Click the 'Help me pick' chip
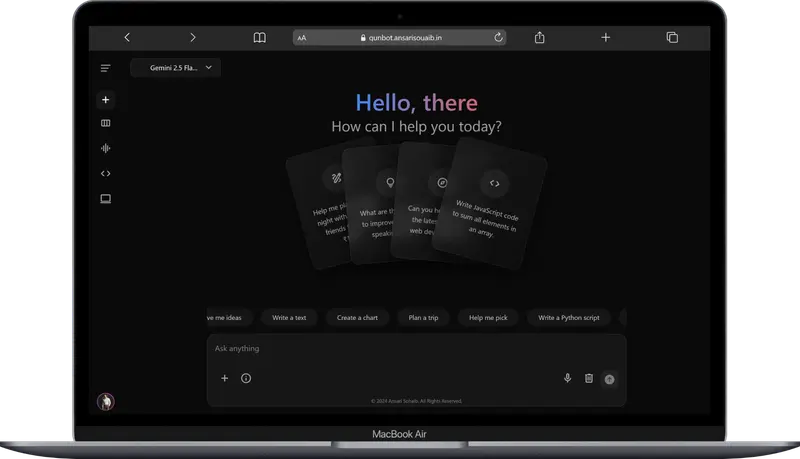This screenshot has width=800, height=459. (x=488, y=317)
